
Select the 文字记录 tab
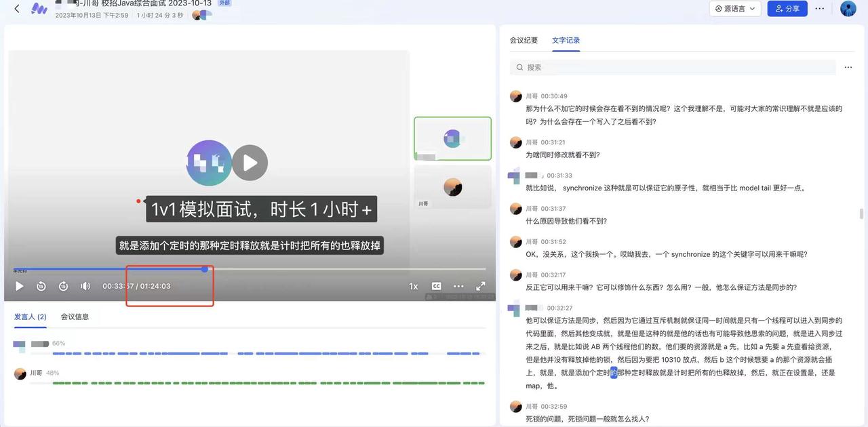[x=566, y=40]
